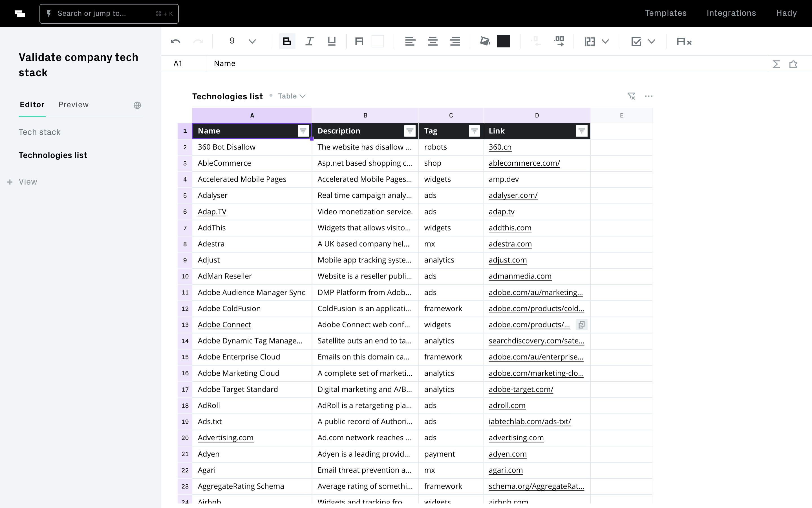812x508 pixels.
Task: Expand the checkbox input type dropdown arrow
Action: click(652, 42)
